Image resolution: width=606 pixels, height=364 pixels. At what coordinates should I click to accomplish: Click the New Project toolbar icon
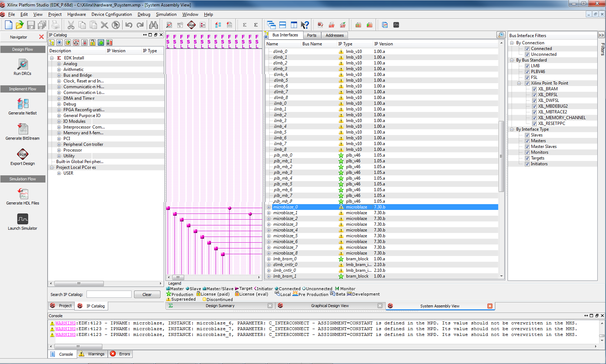point(9,25)
